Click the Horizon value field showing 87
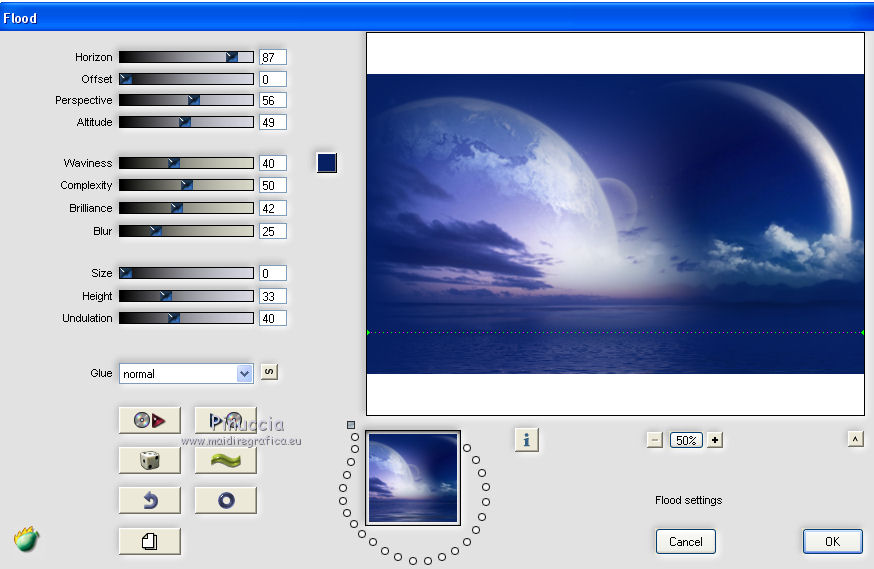 point(273,57)
